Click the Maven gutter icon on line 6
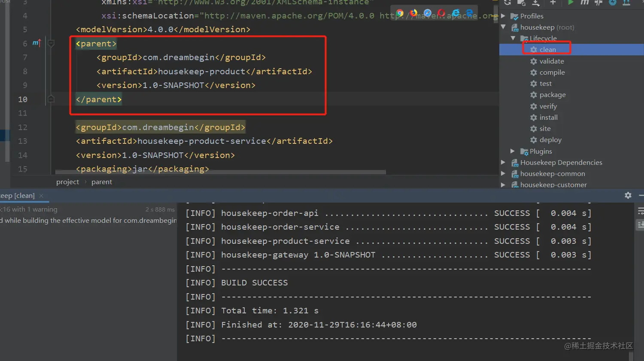This screenshot has width=644, height=361. point(36,43)
